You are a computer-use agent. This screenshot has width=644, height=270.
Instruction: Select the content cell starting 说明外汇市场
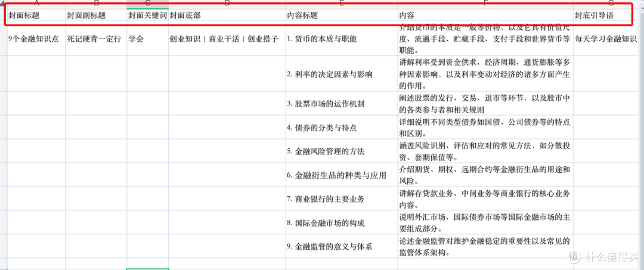pyautogui.click(x=485, y=223)
